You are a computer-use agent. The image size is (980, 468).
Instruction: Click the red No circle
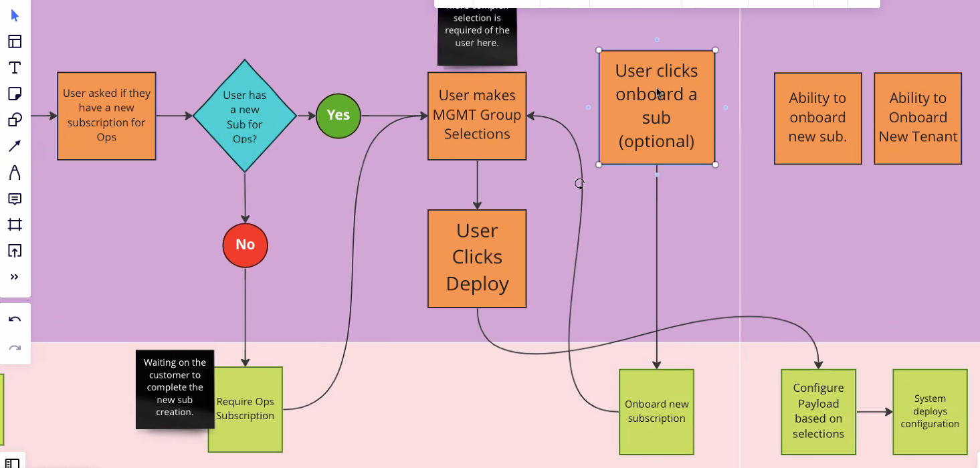coord(245,245)
